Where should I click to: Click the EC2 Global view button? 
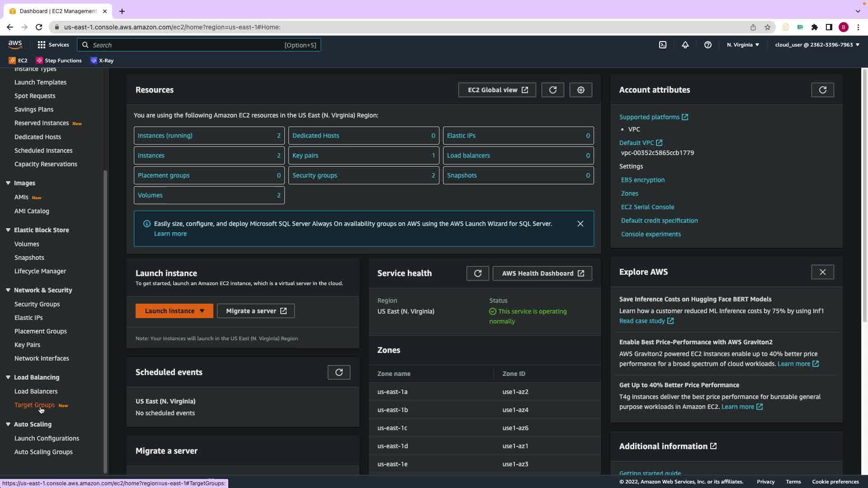(x=497, y=90)
